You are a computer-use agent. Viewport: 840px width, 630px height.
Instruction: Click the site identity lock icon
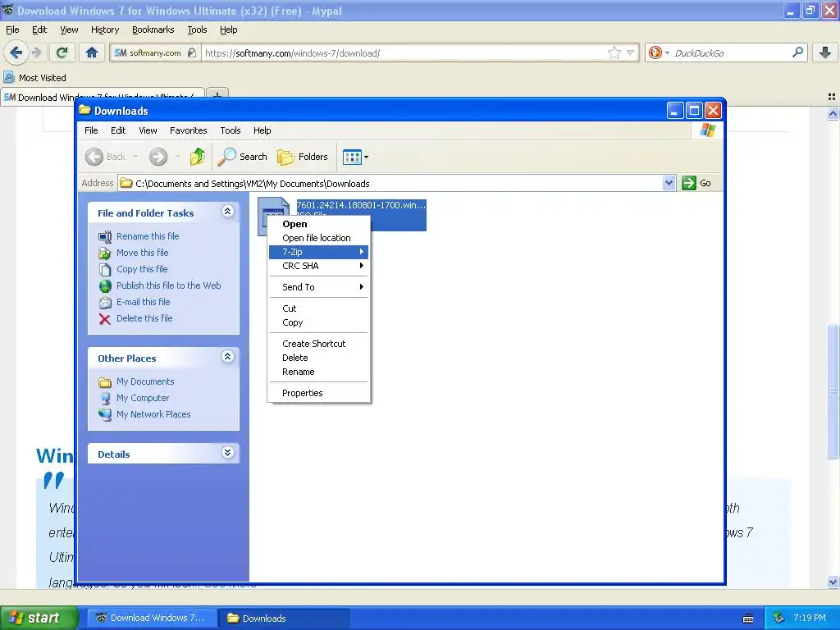click(x=192, y=52)
